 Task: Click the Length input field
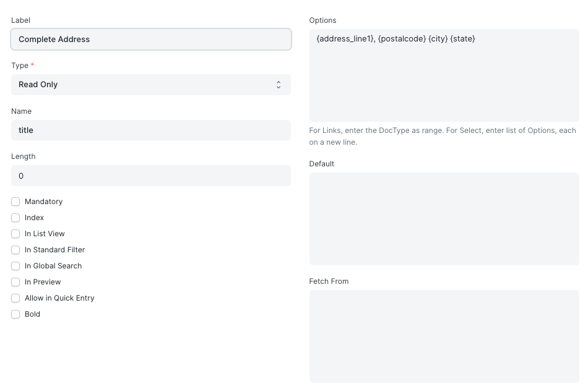pyautogui.click(x=150, y=176)
